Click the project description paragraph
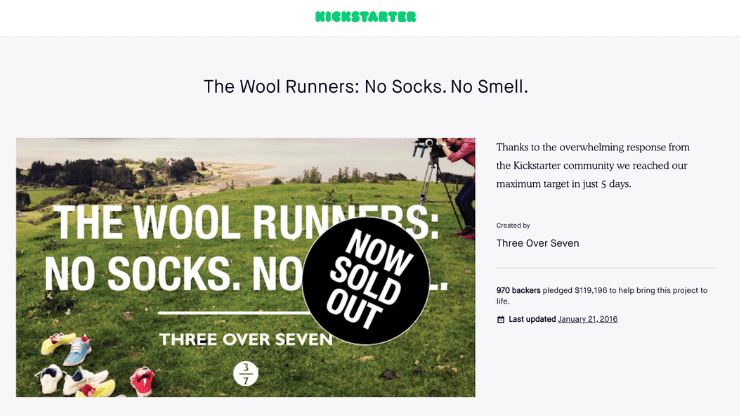 [x=593, y=166]
